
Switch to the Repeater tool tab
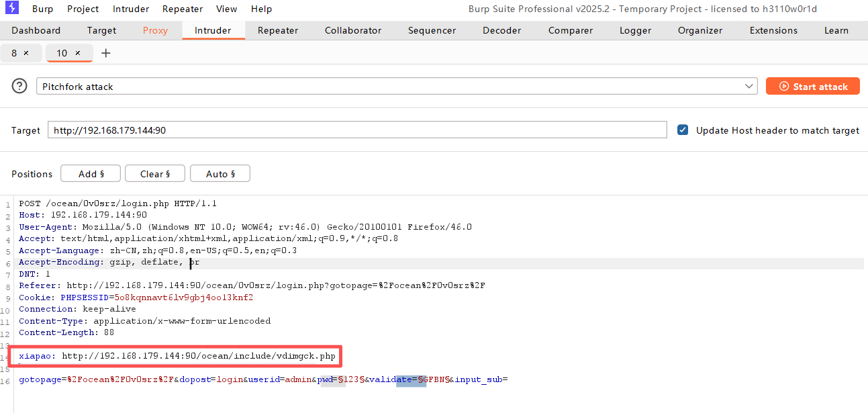tap(278, 30)
